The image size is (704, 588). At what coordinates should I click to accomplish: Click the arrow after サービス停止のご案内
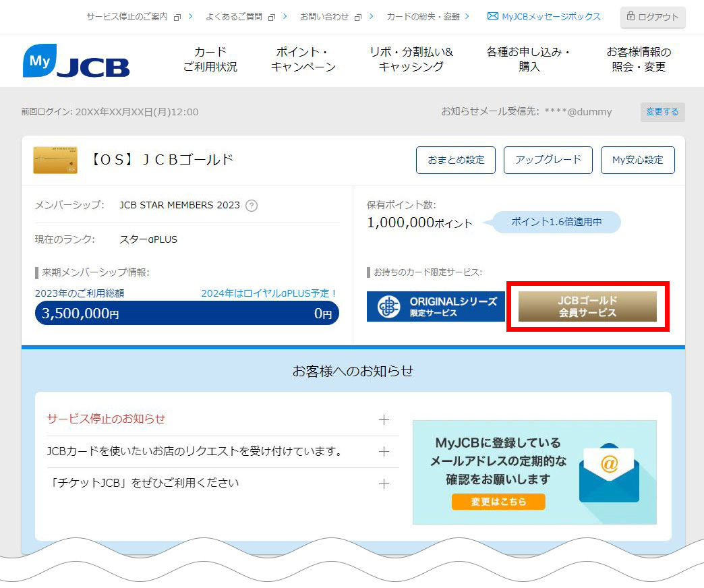(191, 16)
